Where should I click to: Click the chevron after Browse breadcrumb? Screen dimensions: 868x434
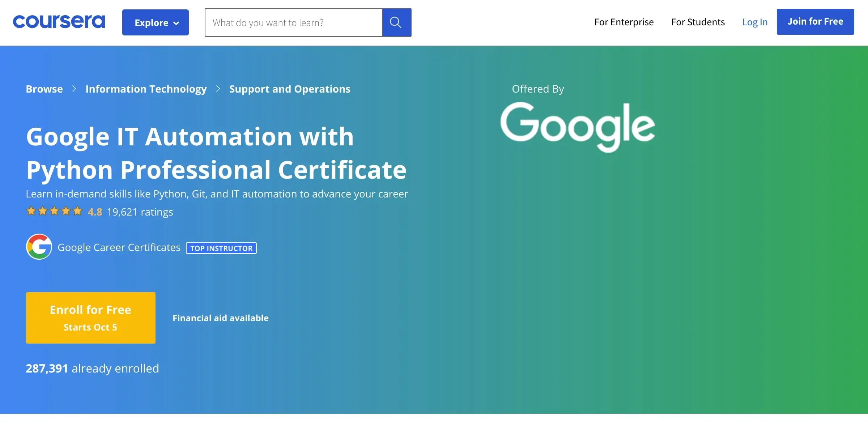[74, 89]
